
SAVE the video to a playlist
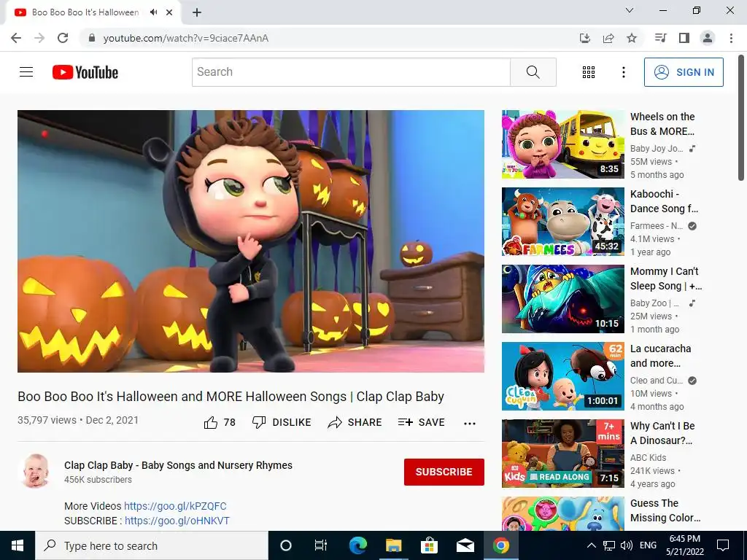coord(421,422)
